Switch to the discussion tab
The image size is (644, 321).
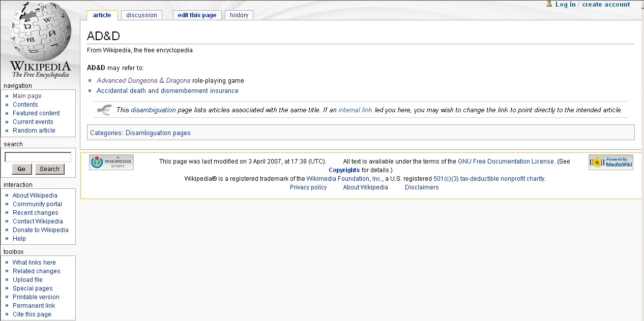(x=141, y=15)
